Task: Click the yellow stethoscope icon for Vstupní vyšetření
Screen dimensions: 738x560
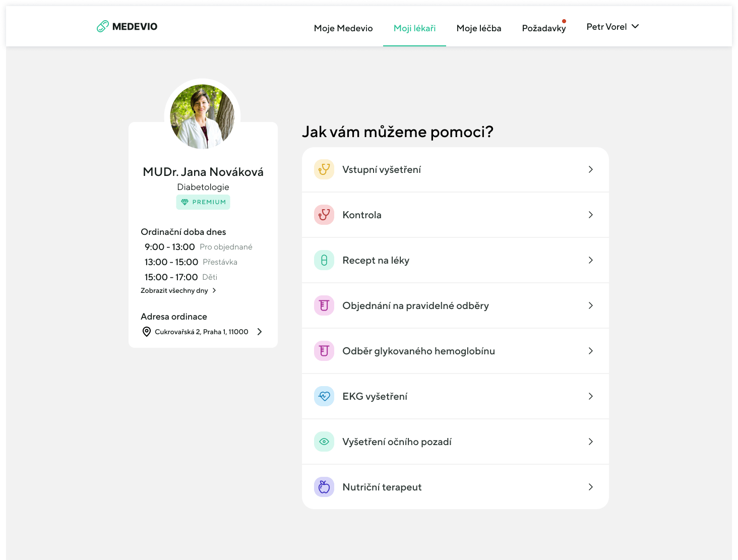Action: (x=324, y=169)
